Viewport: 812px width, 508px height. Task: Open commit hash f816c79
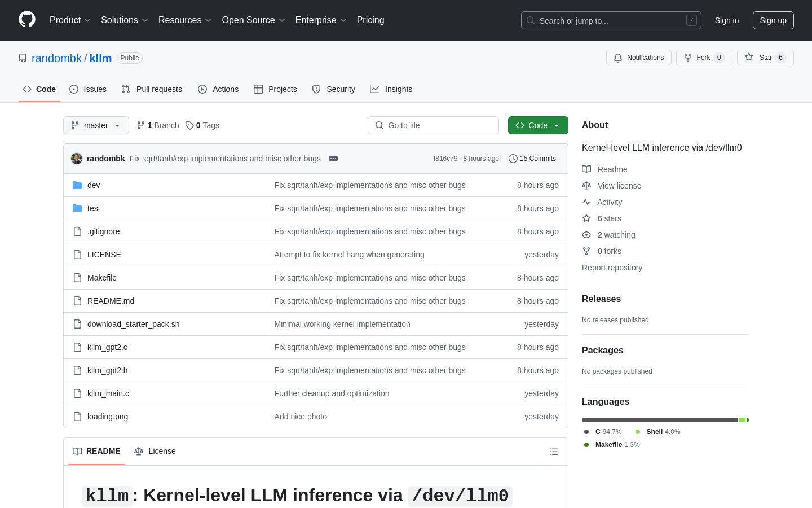(x=445, y=159)
